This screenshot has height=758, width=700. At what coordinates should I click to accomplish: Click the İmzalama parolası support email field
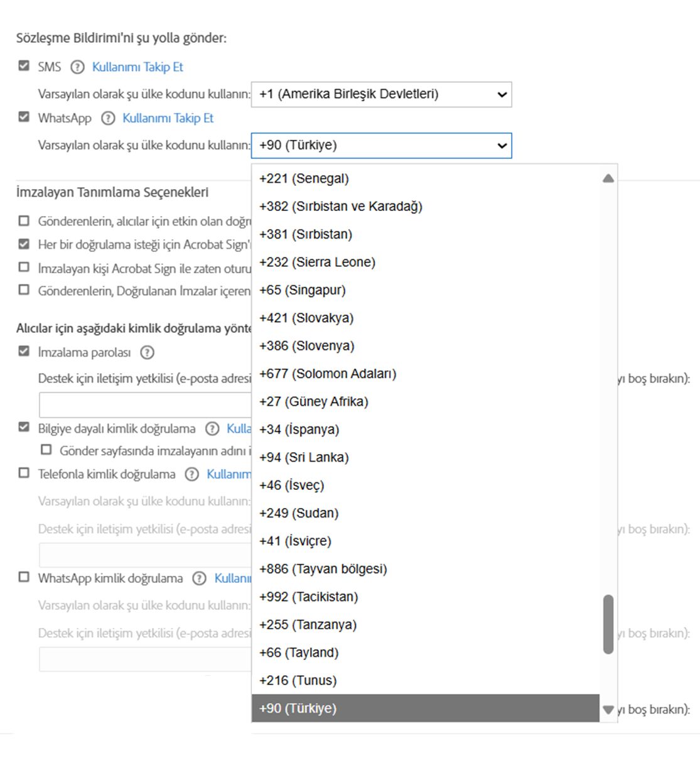[x=146, y=405]
